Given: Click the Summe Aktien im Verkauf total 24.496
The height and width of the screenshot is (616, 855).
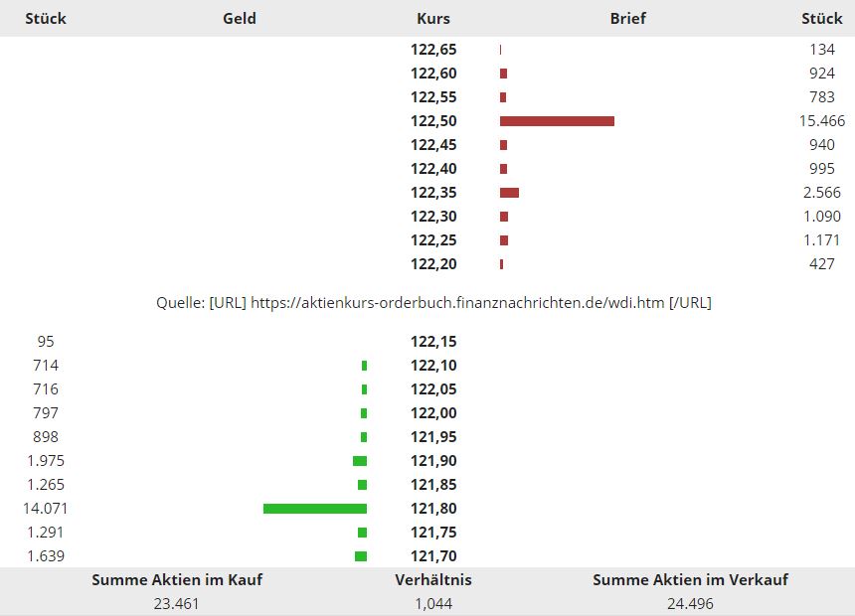Looking at the screenshot, I should pos(690,603).
